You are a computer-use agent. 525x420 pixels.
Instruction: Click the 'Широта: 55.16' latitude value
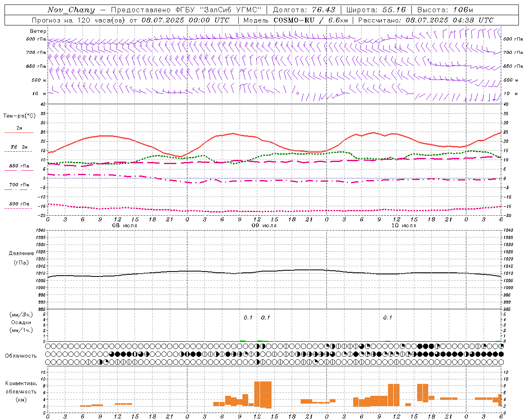(376, 10)
